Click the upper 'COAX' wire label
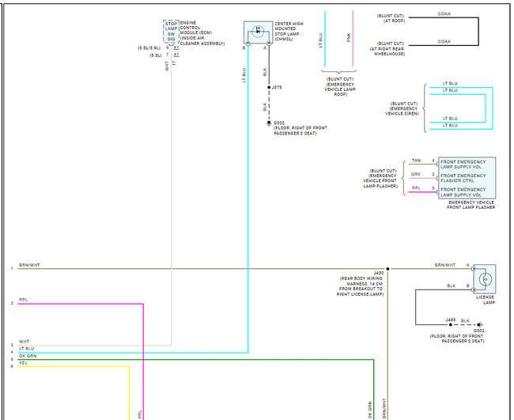The height and width of the screenshot is (420, 514). (444, 14)
